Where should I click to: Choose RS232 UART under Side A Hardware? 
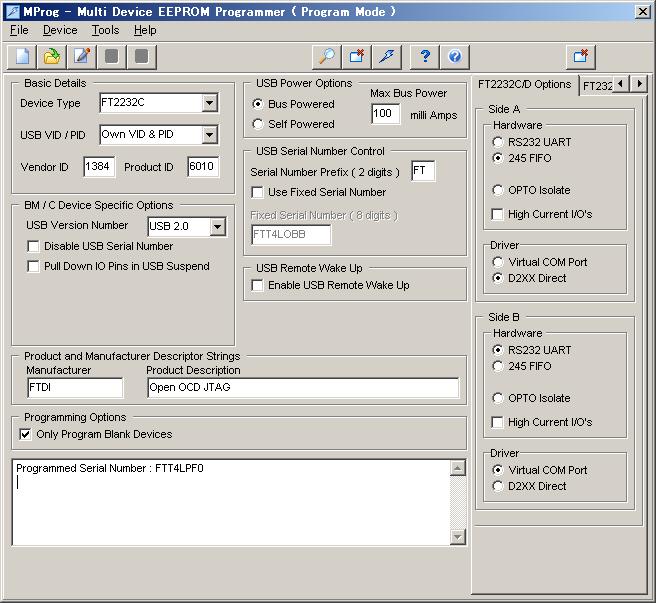498,142
